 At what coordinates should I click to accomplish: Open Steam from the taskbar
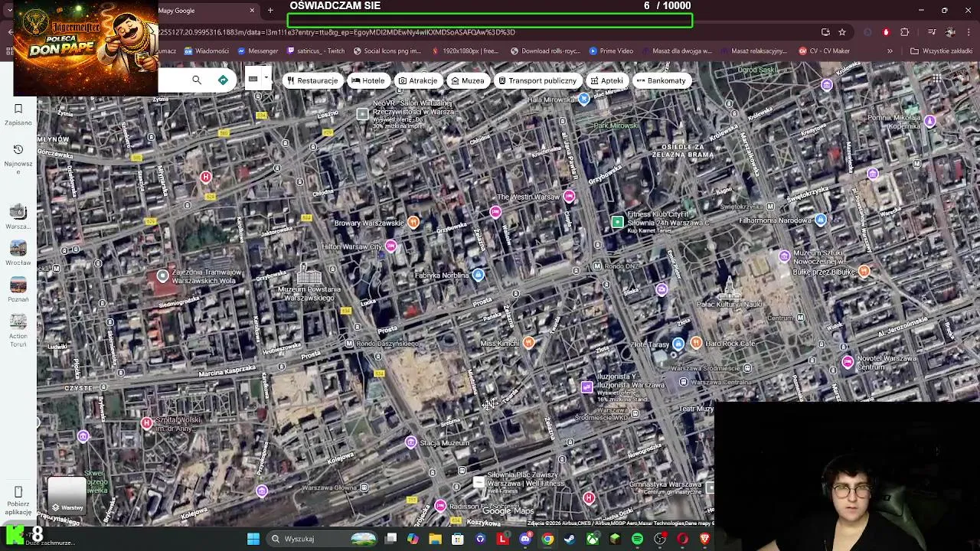coord(570,539)
